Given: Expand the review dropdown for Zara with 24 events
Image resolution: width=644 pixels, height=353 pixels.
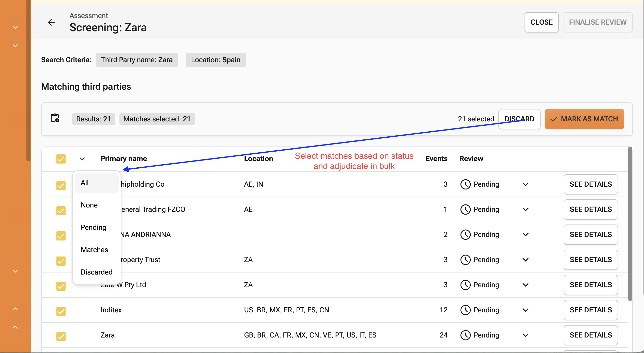Looking at the screenshot, I should coord(526,335).
